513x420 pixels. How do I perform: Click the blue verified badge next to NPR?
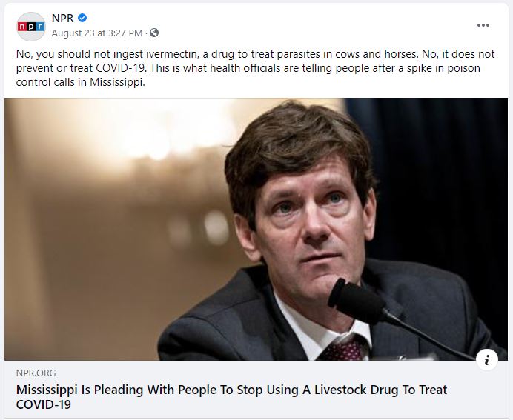coord(82,18)
